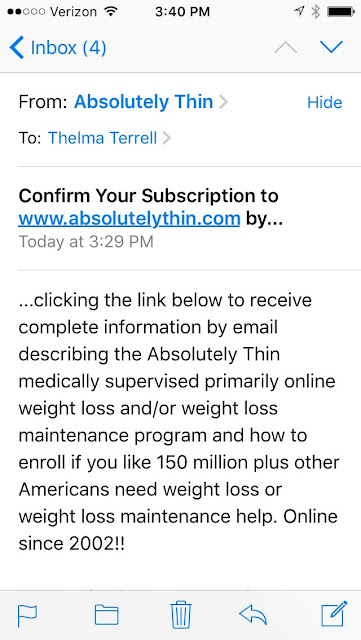361x640 pixels.
Task: Tap the 3:40 PM status bar clock
Action: click(x=182, y=12)
